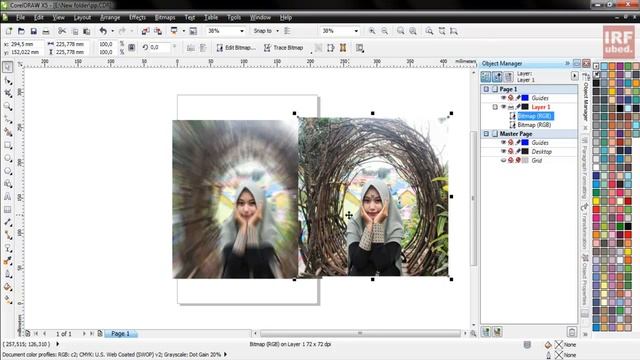
Task: Select the Crop tool in toolbox
Action: pos(7,93)
